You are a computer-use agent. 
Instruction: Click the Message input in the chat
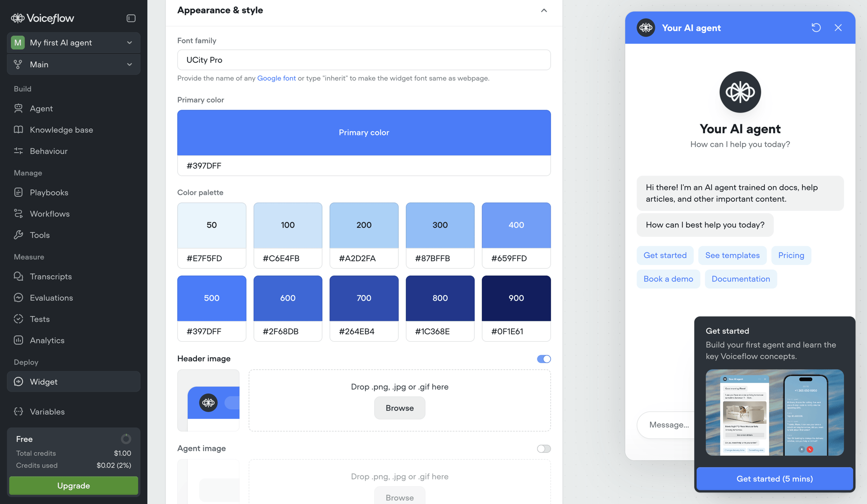(666, 425)
